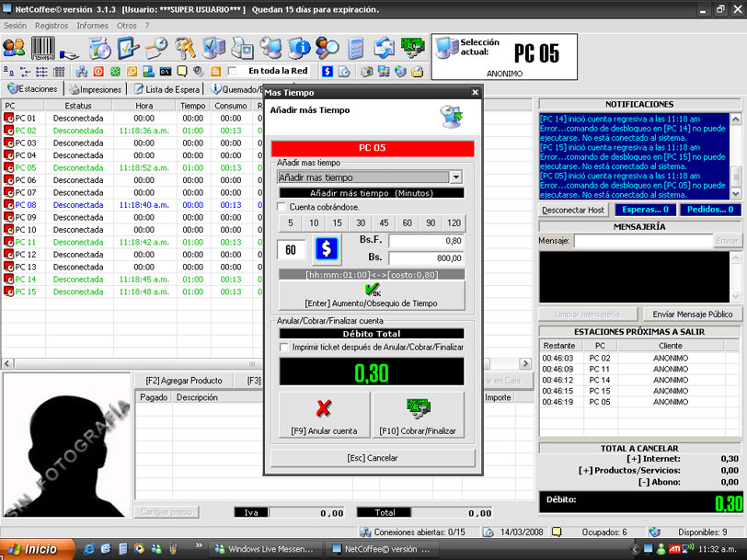Click the Mensaje input field
This screenshot has height=560, width=747.
click(643, 241)
